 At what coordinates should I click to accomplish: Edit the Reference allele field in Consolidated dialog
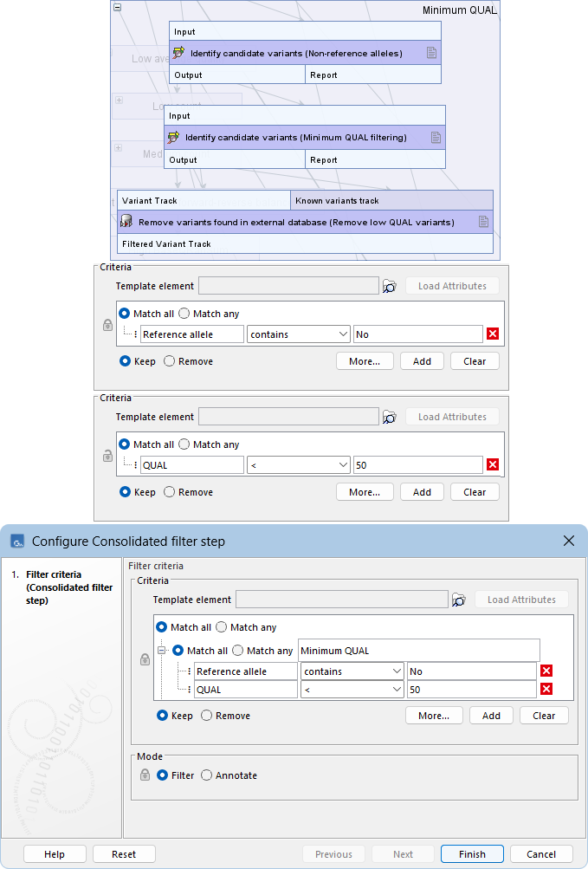pyautogui.click(x=246, y=671)
